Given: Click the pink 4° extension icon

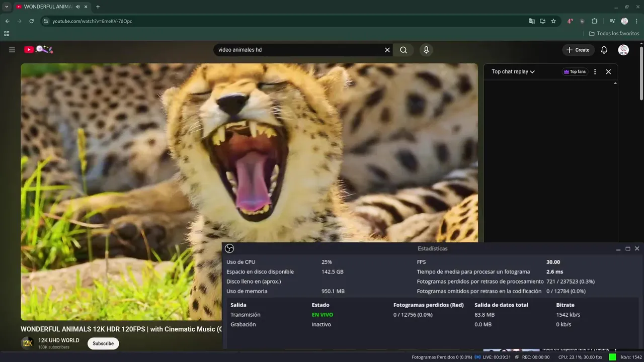Looking at the screenshot, I should pos(570,21).
